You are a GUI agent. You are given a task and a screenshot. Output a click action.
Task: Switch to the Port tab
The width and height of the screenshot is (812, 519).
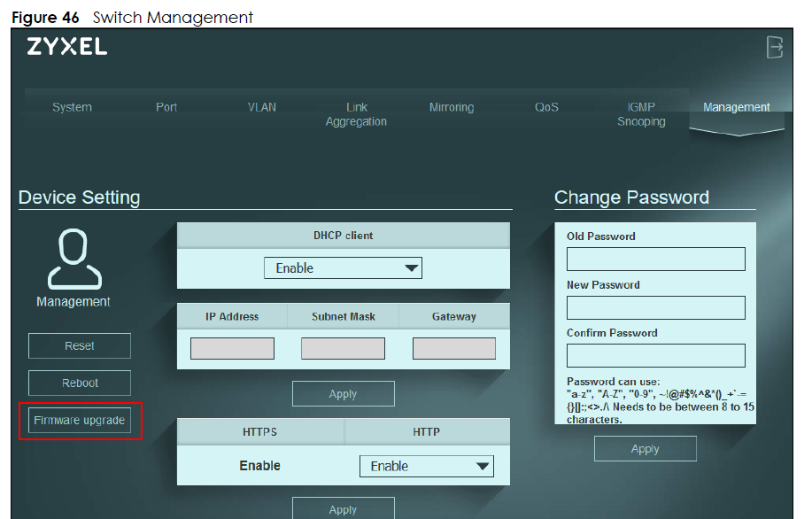[x=166, y=107]
